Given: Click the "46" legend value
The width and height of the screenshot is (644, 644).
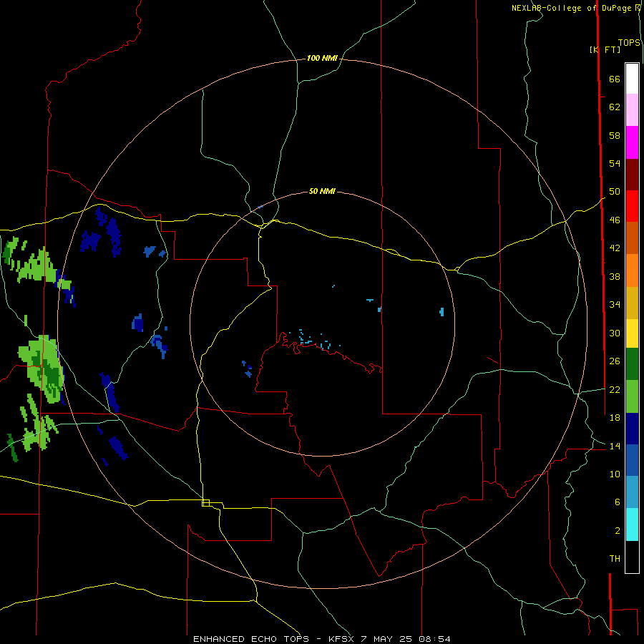Looking at the screenshot, I should tap(615, 220).
